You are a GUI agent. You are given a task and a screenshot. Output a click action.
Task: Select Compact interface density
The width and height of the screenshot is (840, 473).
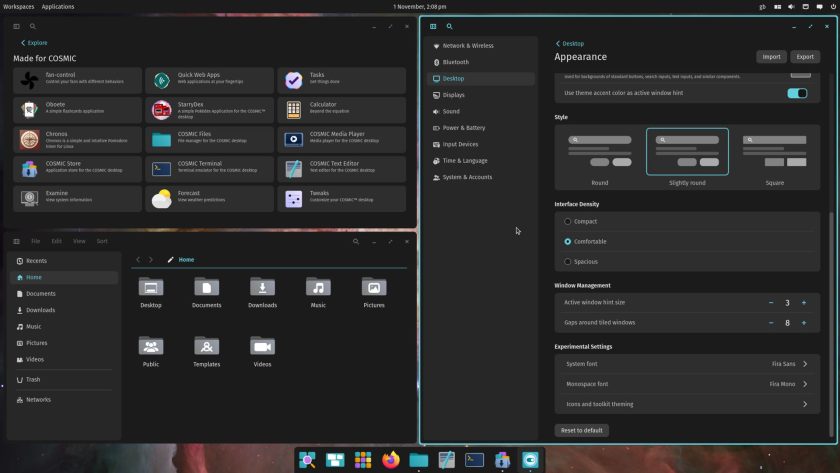pos(567,221)
